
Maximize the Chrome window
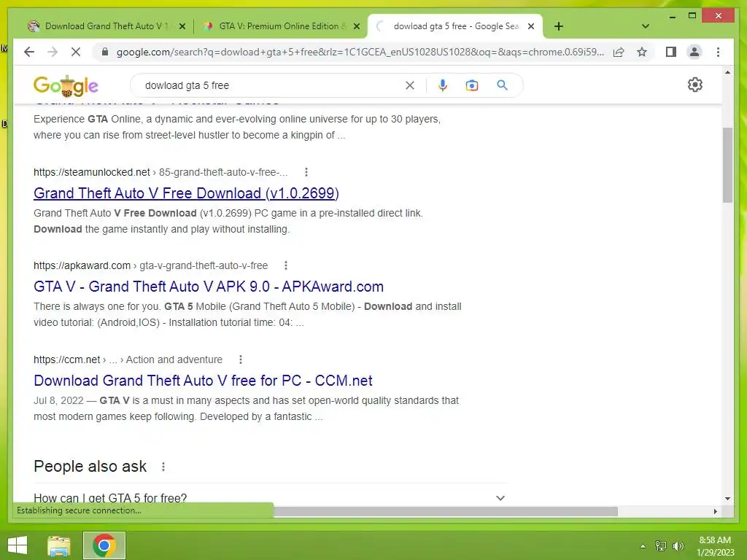692,16
